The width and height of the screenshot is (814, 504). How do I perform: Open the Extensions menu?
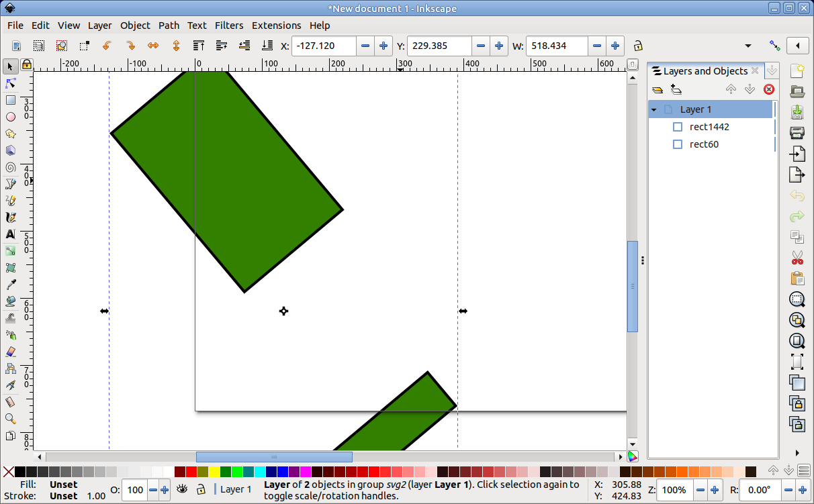277,26
